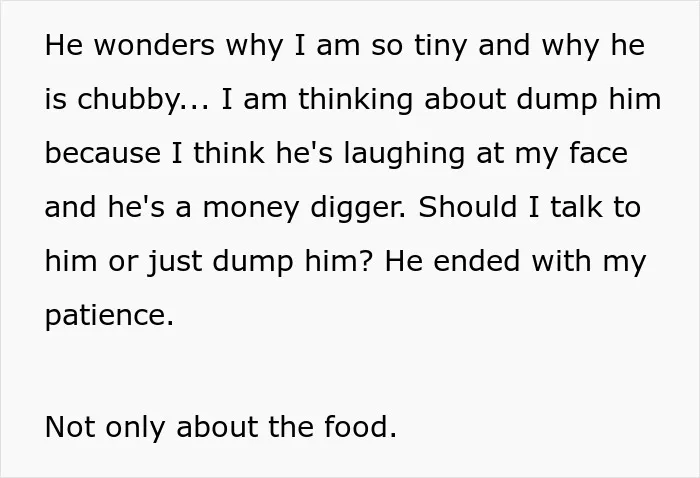Click the word "about" in second line
The height and width of the screenshot is (478, 700).
[x=465, y=99]
